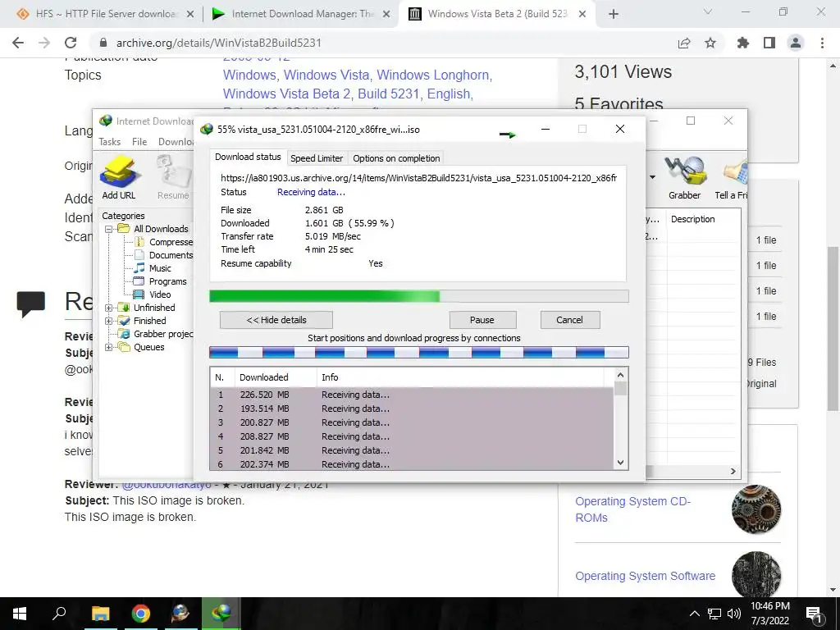
Task: Select connection row 6 with 202.374 MB
Action: point(412,464)
